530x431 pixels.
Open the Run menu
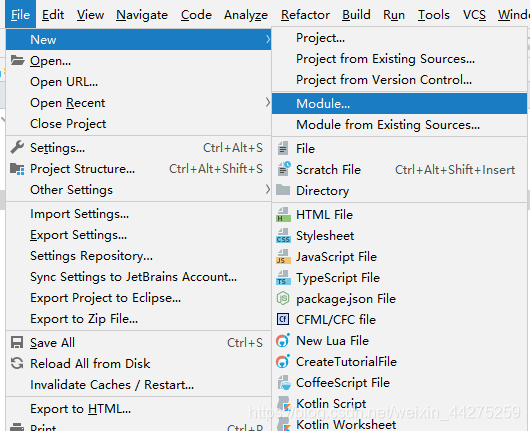[x=394, y=15]
